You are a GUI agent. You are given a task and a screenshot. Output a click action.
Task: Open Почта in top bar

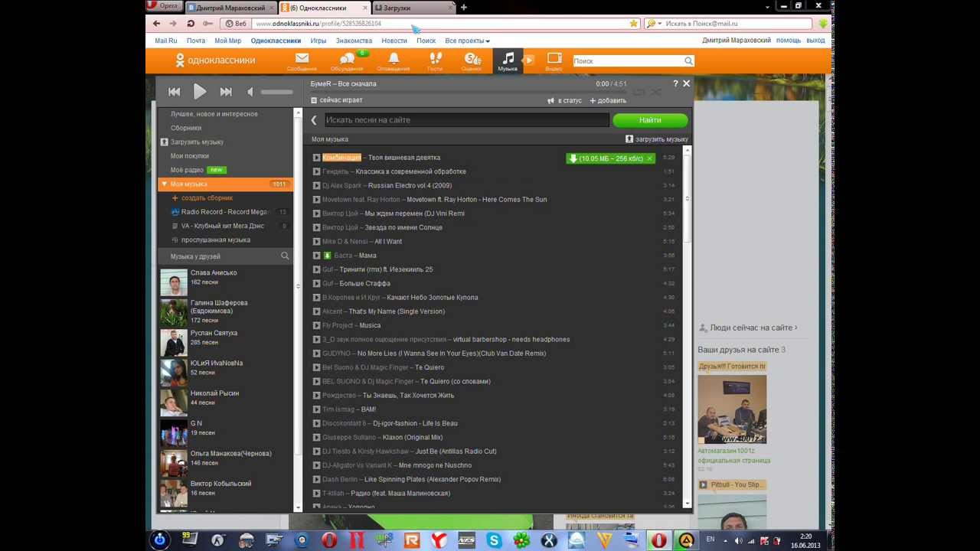195,41
